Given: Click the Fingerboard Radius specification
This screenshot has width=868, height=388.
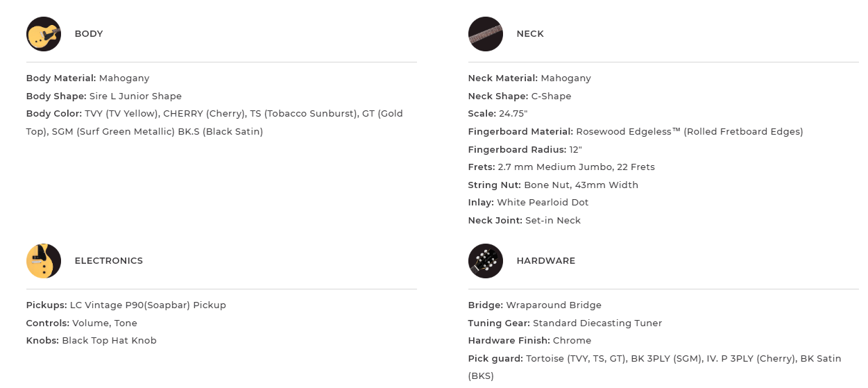Looking at the screenshot, I should [x=525, y=150].
